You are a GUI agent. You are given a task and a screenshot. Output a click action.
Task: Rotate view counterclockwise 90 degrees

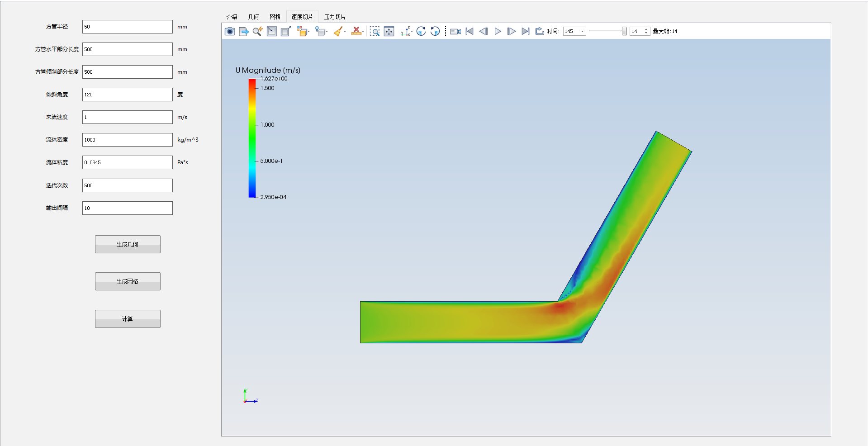[x=435, y=31]
